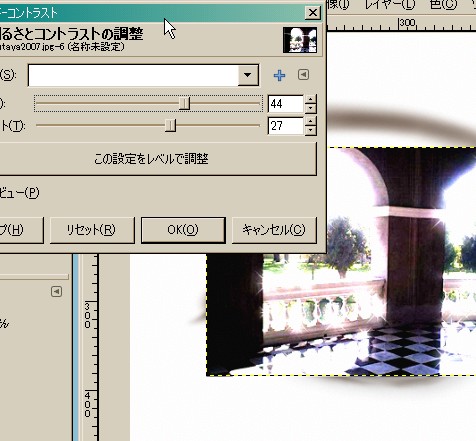Select the brightness value field showing 44
The width and height of the screenshot is (476, 441).
286,104
